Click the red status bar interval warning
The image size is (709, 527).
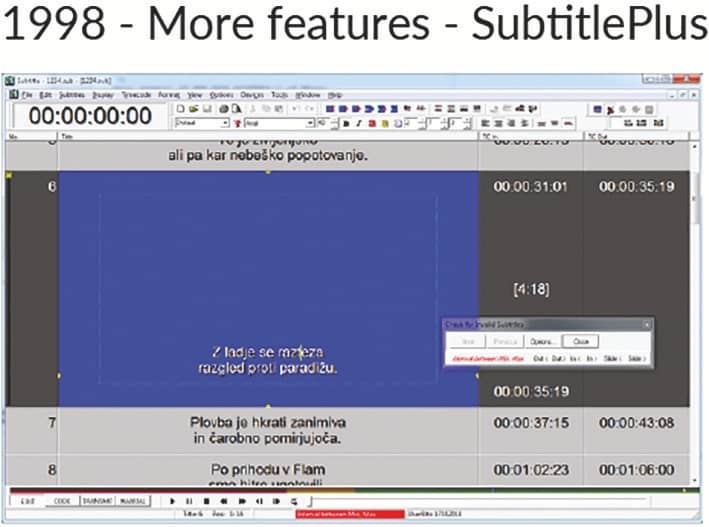coord(350,514)
